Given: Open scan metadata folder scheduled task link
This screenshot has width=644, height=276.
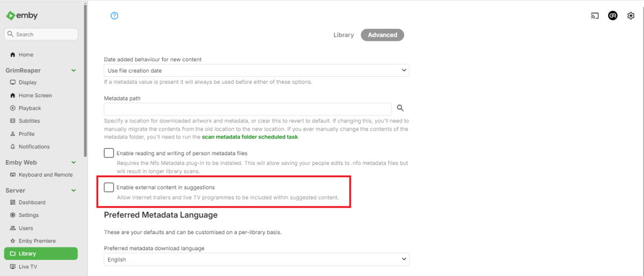Looking at the screenshot, I should tap(250, 137).
